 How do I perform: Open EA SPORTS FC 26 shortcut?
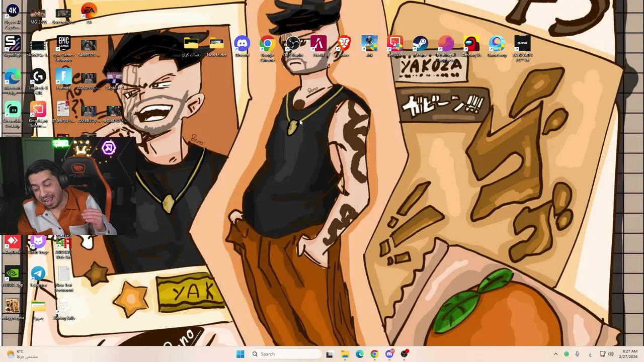[x=522, y=49]
